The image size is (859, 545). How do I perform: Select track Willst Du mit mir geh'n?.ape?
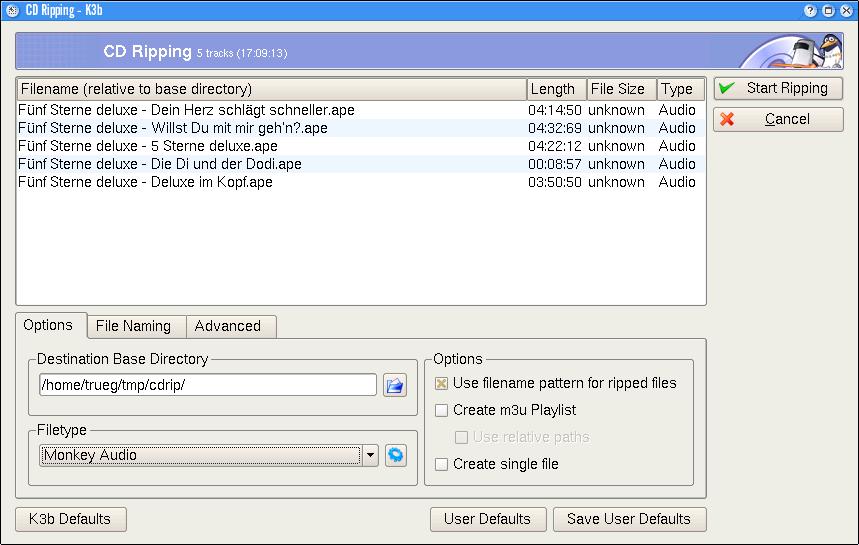[x=173, y=128]
